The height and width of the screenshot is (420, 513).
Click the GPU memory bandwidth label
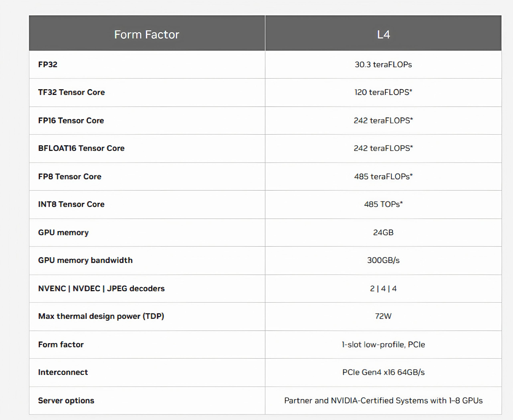pos(85,260)
